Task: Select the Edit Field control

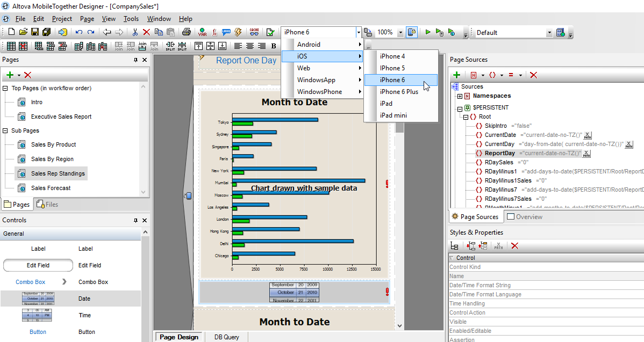Action: coord(70,265)
